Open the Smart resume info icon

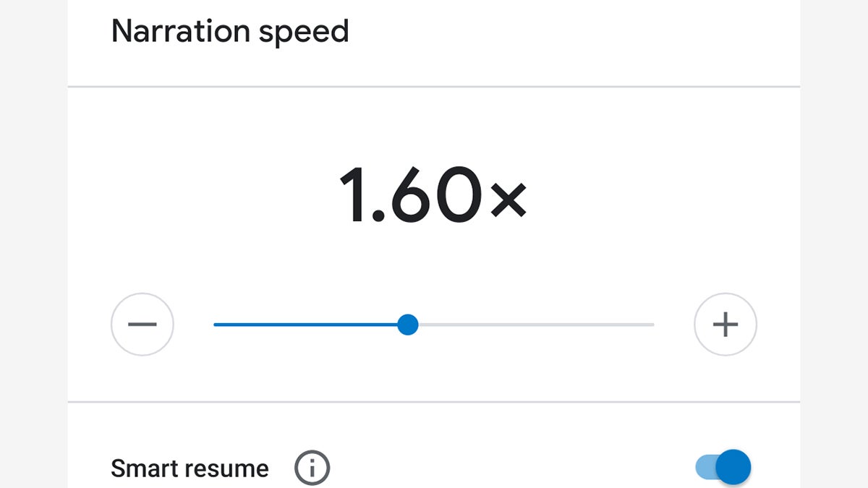(312, 468)
